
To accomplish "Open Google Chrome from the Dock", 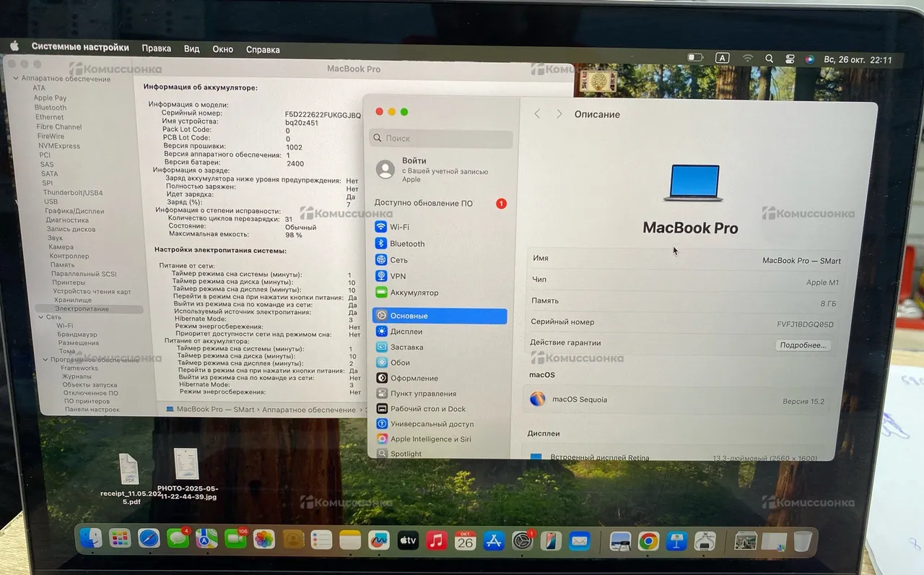I will click(648, 540).
